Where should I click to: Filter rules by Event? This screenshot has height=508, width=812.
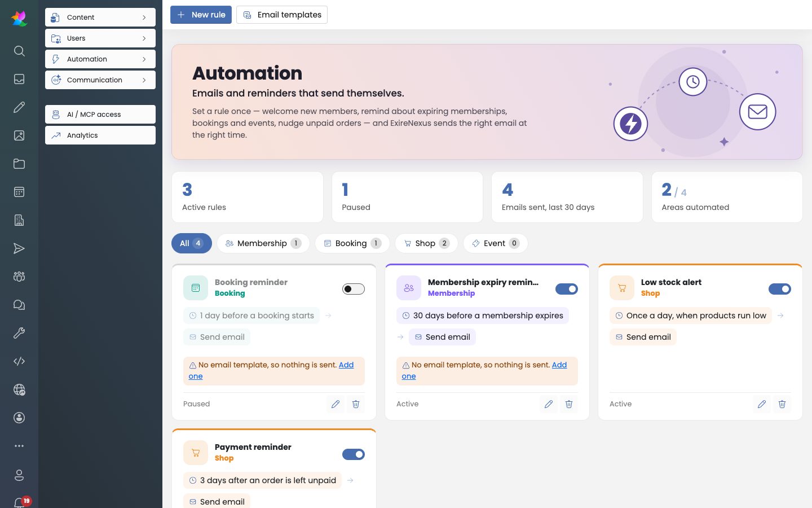tap(496, 243)
